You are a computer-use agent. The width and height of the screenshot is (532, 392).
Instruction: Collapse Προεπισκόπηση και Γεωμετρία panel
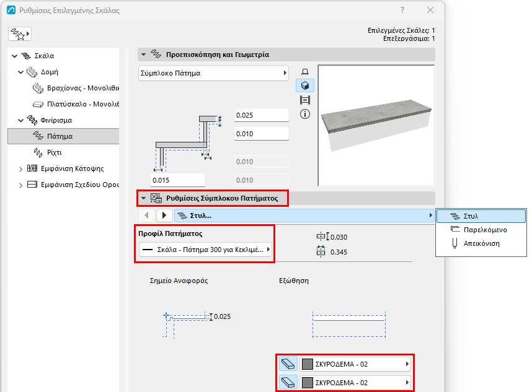143,54
